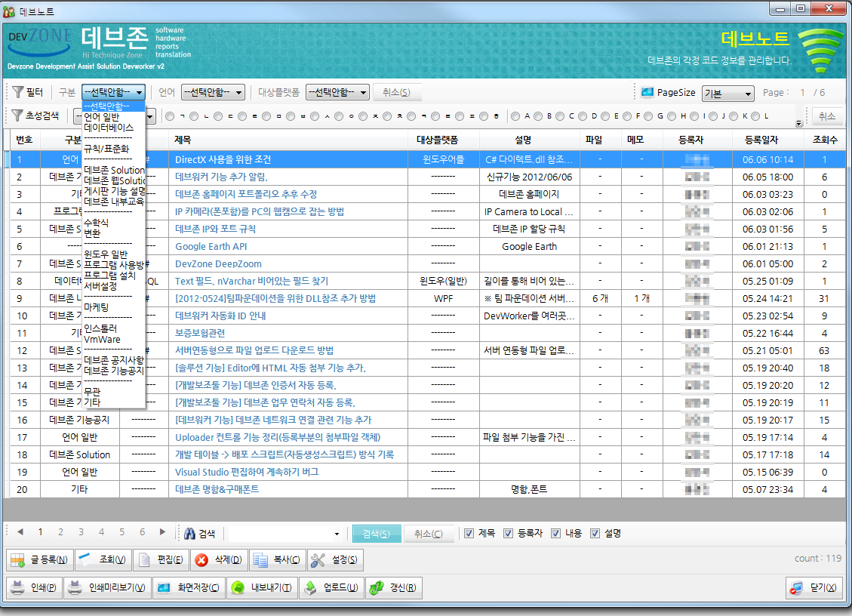Click 'Visual Studio 편집하여 계속하기 버그' title
Viewport: 852px width, 616px height.
tap(247, 472)
